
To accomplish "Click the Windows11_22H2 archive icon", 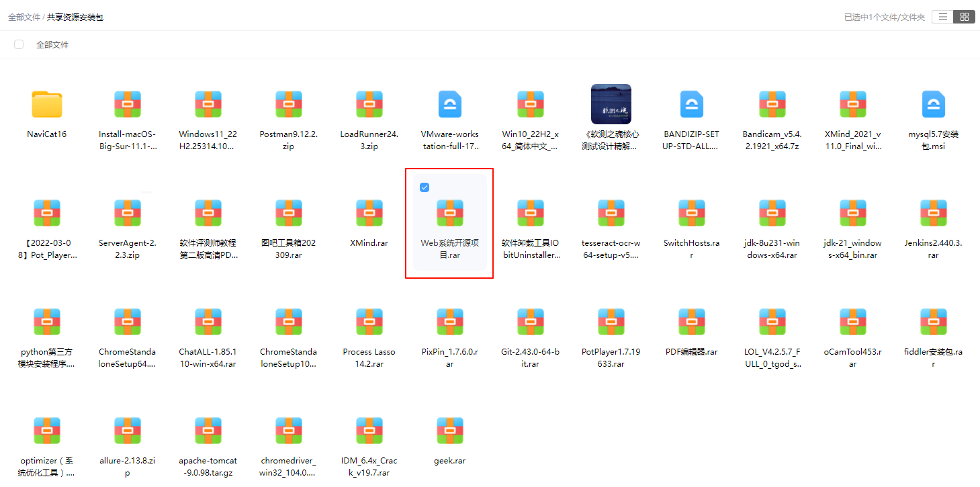I will (x=208, y=104).
